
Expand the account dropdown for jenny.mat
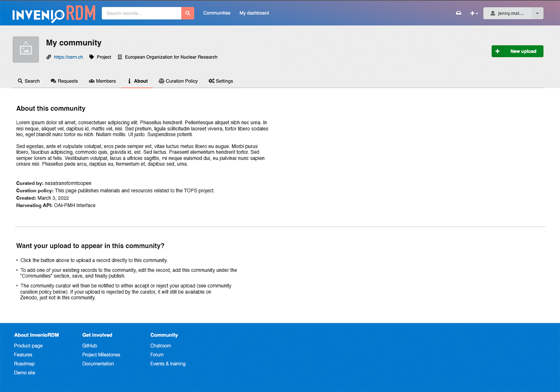510,13
